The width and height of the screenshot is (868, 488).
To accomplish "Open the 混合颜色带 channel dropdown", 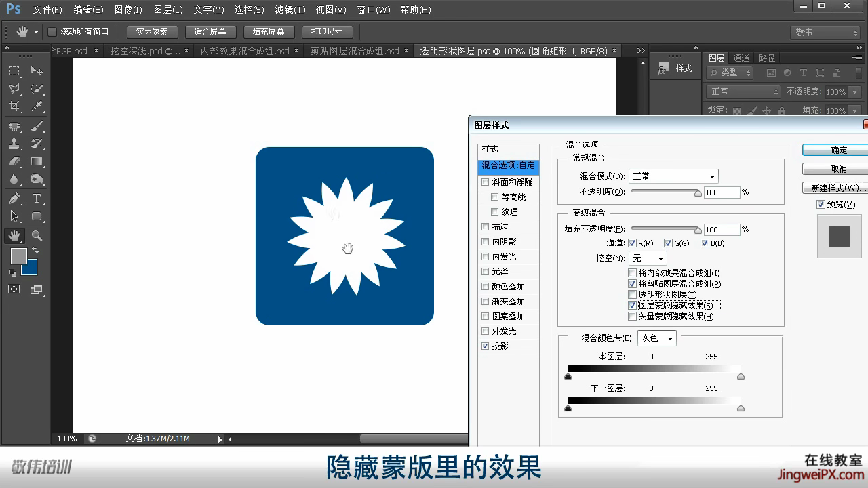I will (x=656, y=338).
